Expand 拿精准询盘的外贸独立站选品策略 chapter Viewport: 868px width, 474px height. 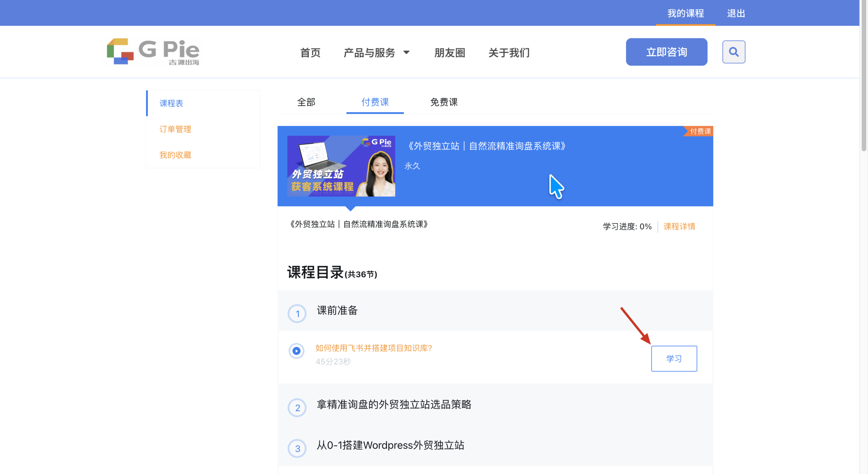tap(394, 405)
